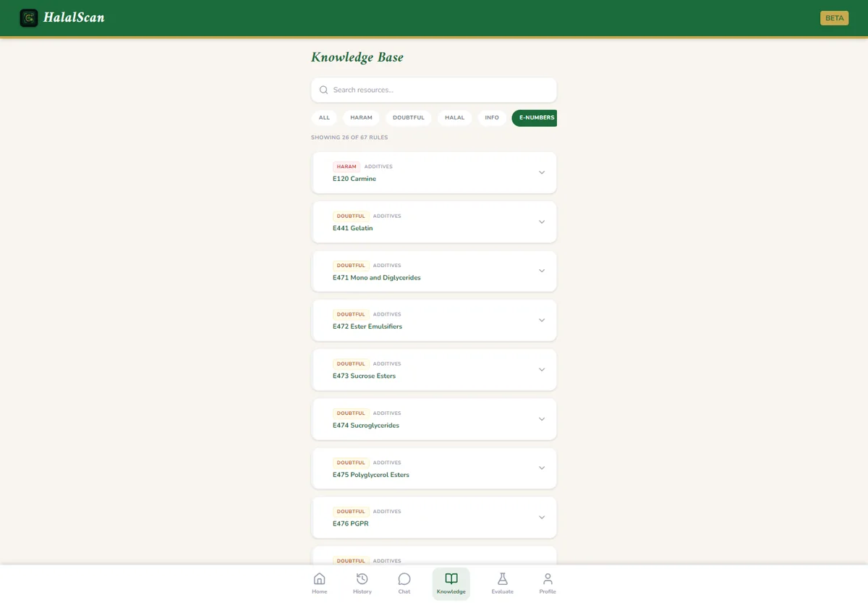Expand E473 Sucrose Esters chevron

pyautogui.click(x=542, y=369)
